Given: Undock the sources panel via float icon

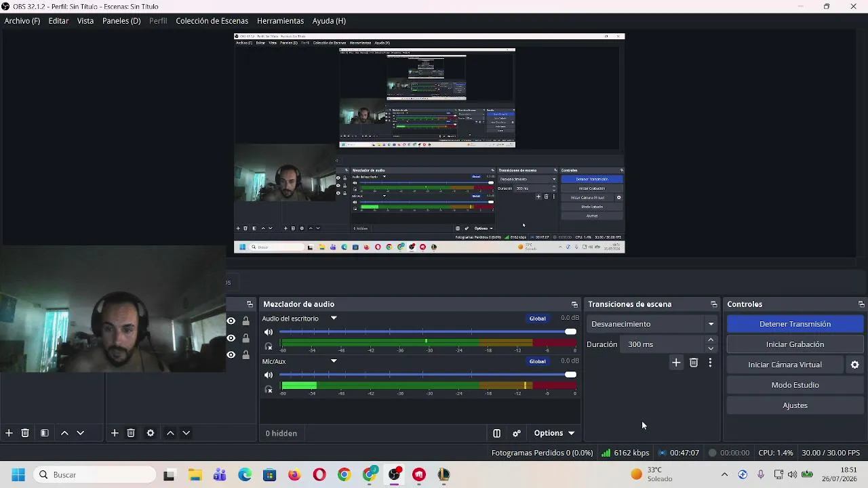Looking at the screenshot, I should pyautogui.click(x=250, y=304).
